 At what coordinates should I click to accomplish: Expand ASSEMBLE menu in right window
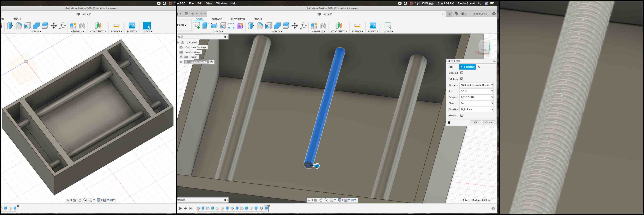(x=318, y=32)
